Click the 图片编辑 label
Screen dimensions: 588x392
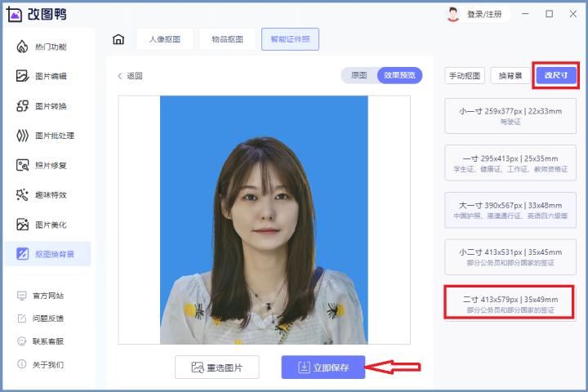(x=51, y=76)
